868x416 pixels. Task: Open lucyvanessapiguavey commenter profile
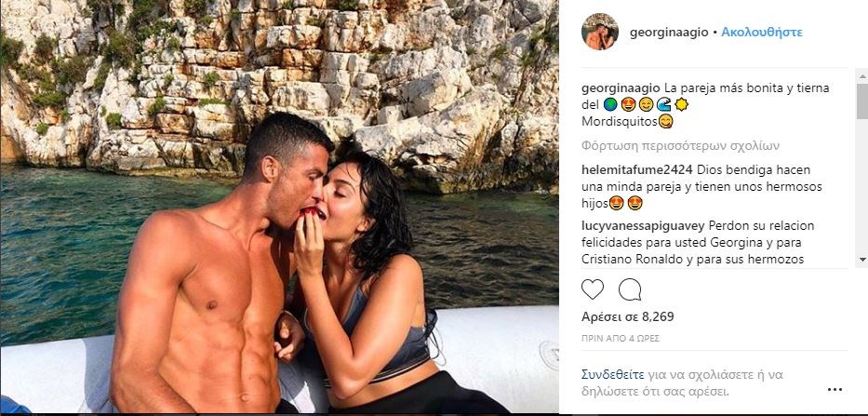643,226
